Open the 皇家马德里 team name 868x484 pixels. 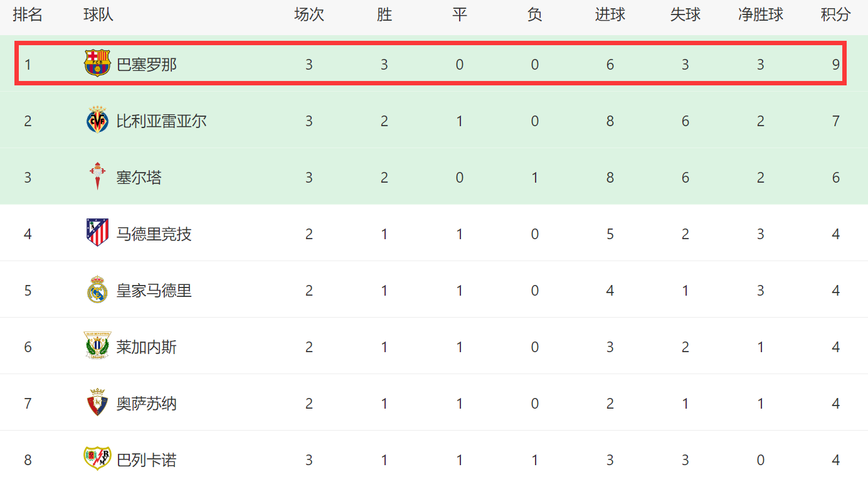(x=154, y=291)
